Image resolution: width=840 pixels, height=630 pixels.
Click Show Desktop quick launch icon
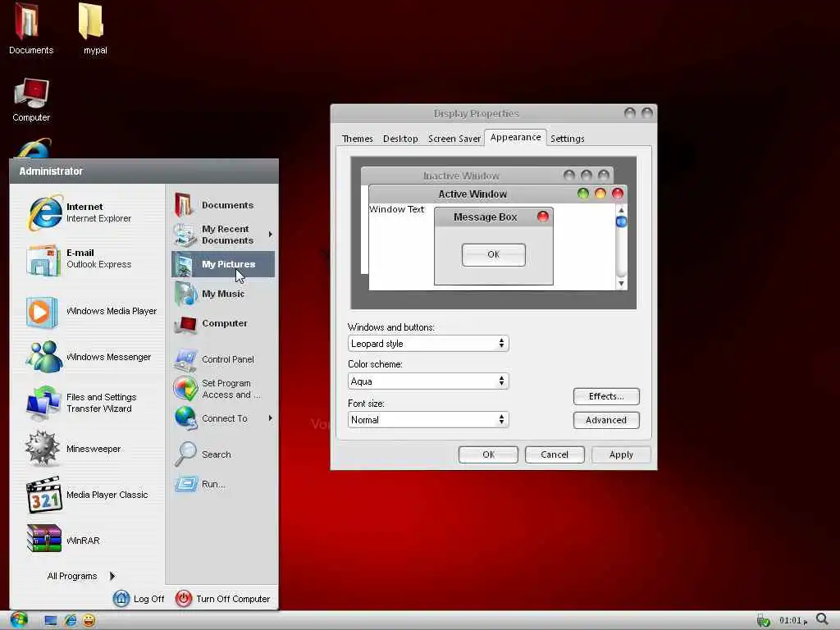[51, 621]
